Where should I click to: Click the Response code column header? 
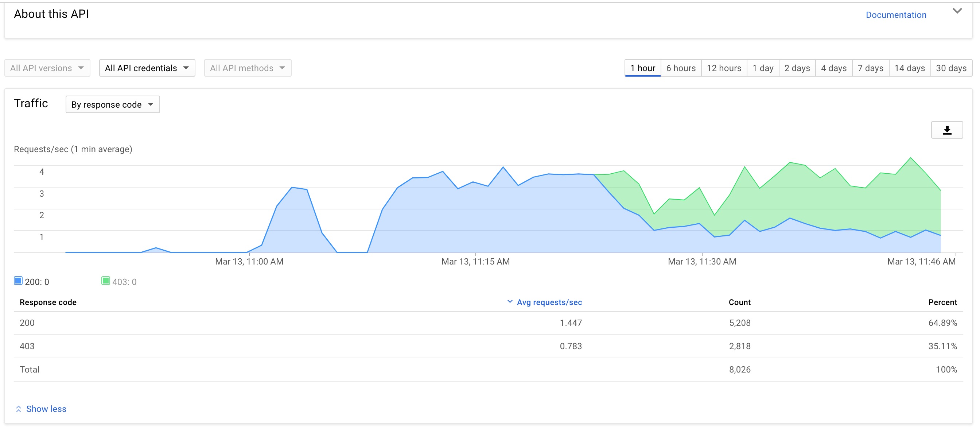pos(48,302)
